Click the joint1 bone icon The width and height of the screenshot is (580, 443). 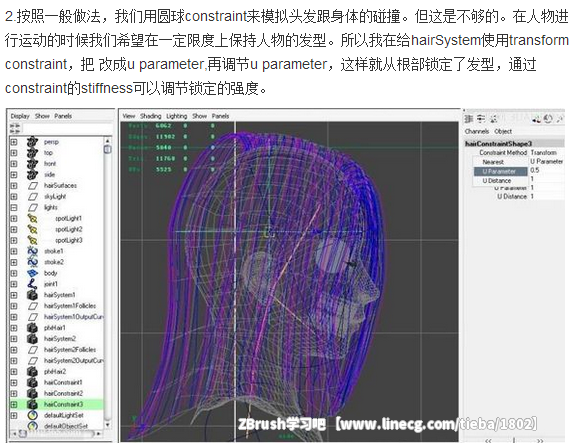click(x=33, y=284)
